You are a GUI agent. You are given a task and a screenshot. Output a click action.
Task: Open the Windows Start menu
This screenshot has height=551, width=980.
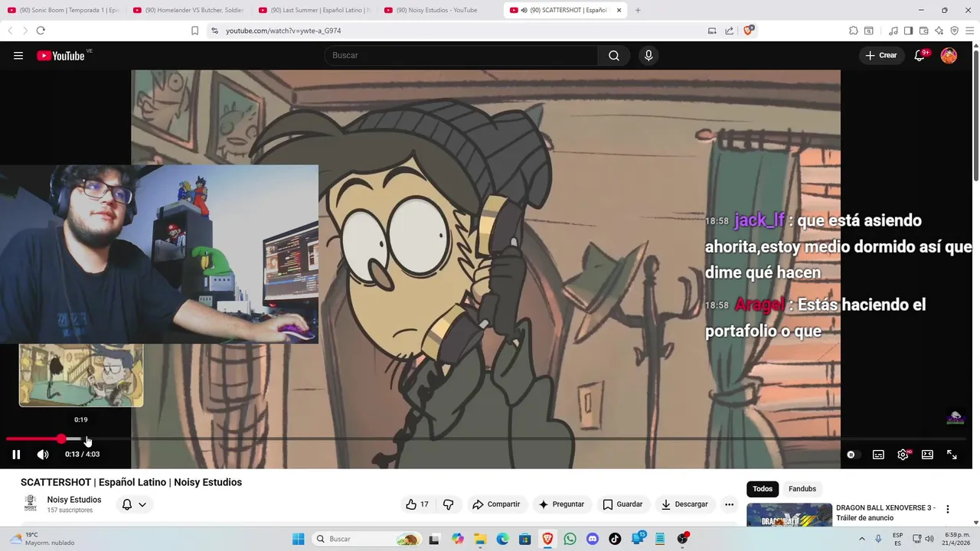pos(299,539)
